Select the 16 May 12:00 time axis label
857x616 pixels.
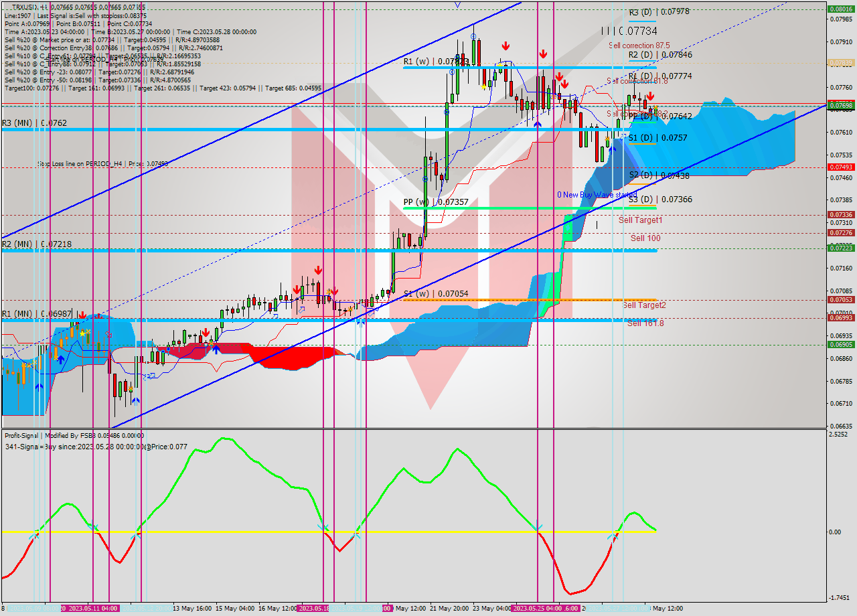(x=278, y=609)
